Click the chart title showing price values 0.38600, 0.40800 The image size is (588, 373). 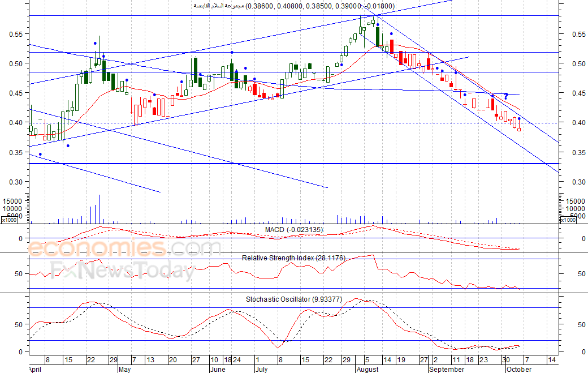pos(294,6)
